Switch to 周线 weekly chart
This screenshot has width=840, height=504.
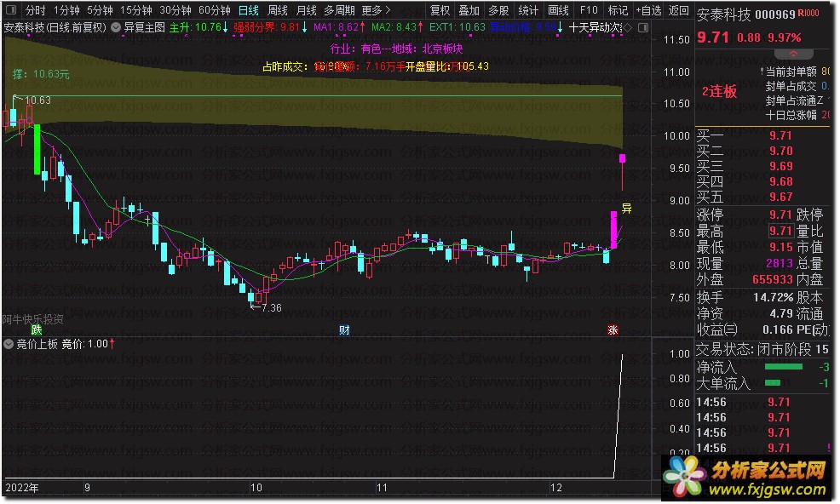click(x=278, y=10)
